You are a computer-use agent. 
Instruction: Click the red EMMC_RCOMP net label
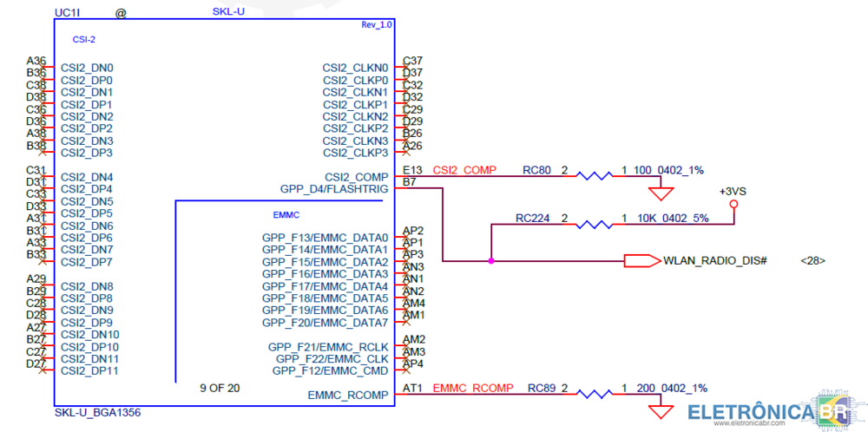click(472, 388)
